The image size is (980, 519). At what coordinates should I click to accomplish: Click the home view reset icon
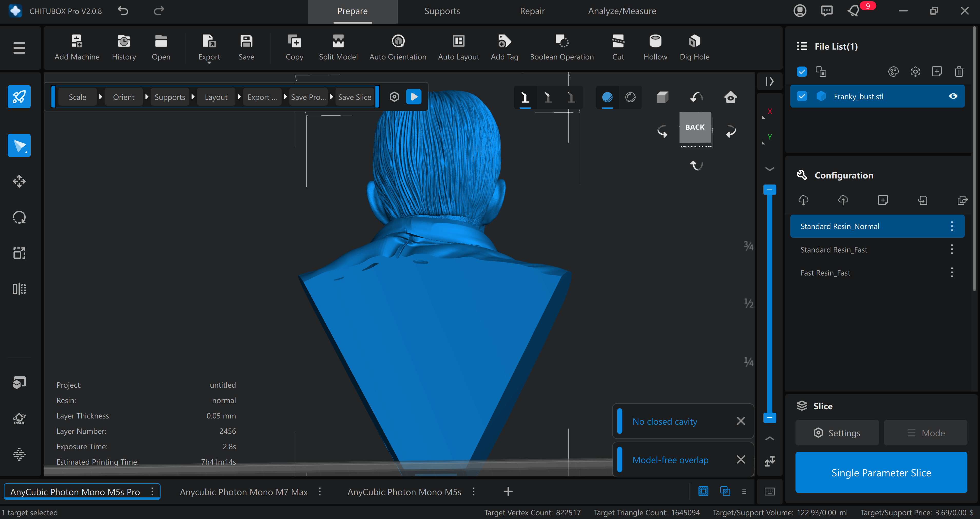coord(730,97)
